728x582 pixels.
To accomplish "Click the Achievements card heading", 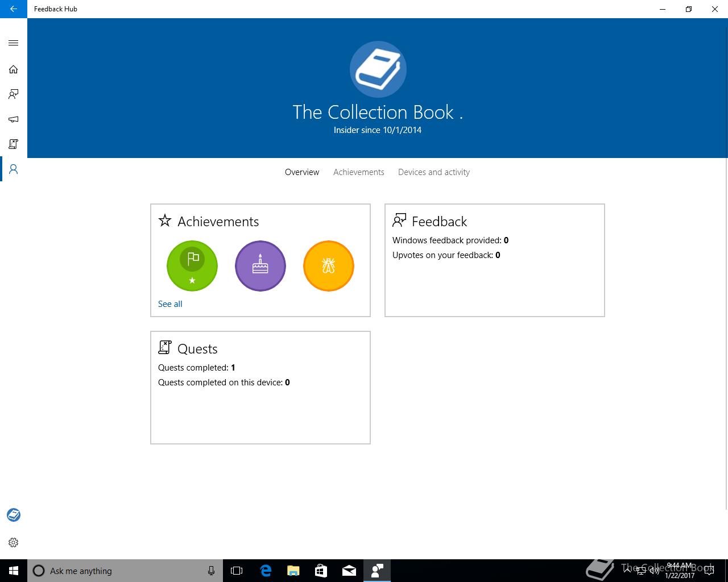I will (x=218, y=222).
